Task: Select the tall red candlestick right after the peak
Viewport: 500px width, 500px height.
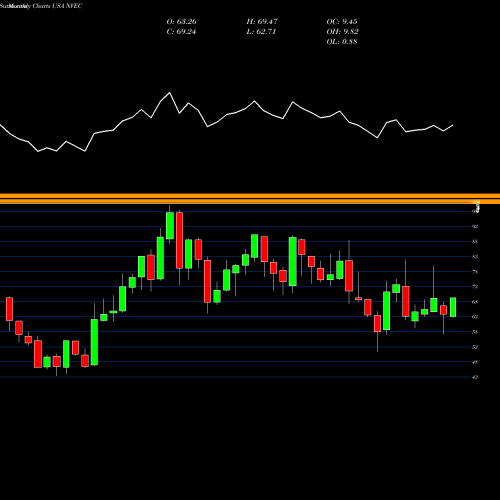Action: pos(179,240)
